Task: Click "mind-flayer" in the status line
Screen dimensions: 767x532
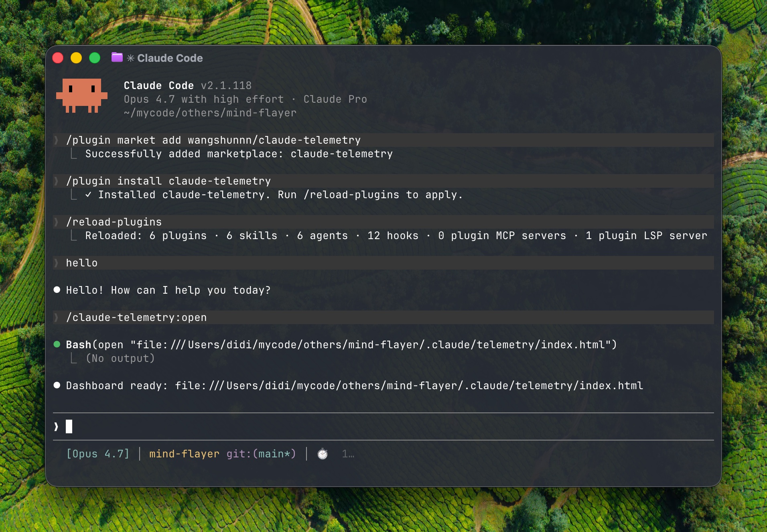Action: pyautogui.click(x=185, y=454)
